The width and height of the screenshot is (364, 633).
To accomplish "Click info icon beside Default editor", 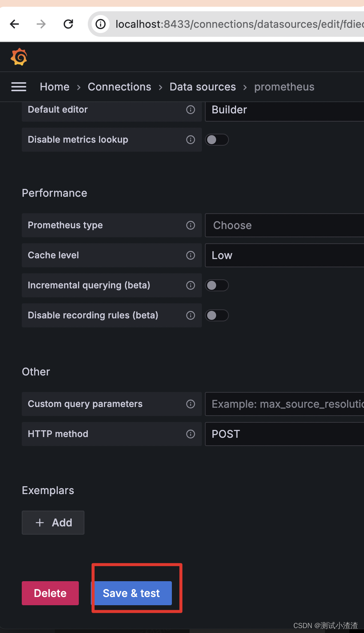I will (x=191, y=110).
